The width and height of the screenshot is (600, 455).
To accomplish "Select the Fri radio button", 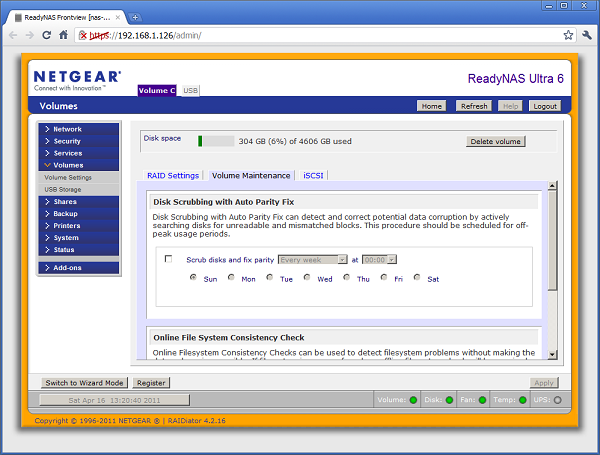I will point(384,277).
